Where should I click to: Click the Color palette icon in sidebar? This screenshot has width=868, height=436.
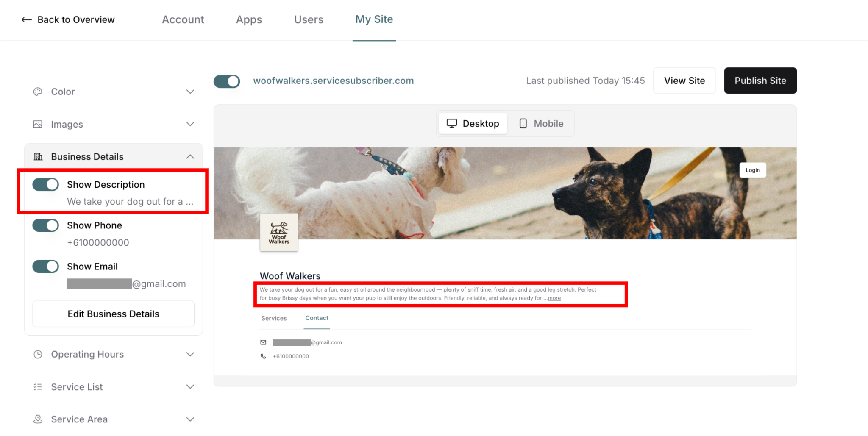coord(38,92)
